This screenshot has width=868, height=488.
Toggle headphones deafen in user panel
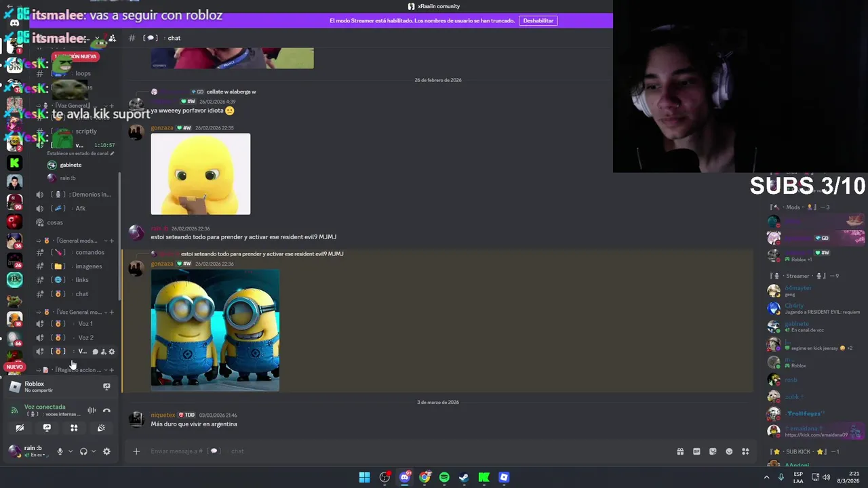click(x=83, y=451)
